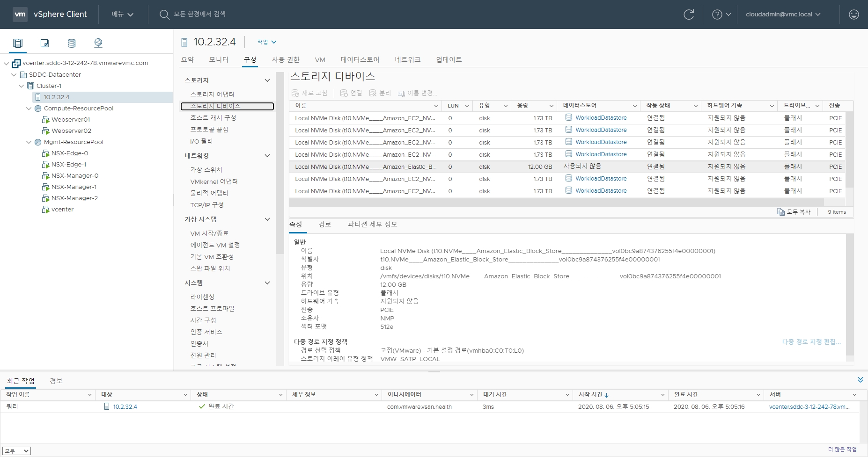Open the Networking inventory view icon

tap(98, 43)
